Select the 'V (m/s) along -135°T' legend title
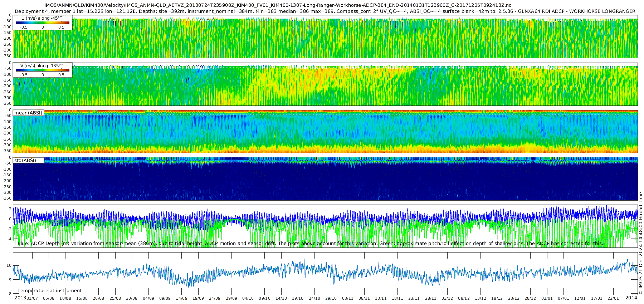This screenshot has width=644, height=304. pyautogui.click(x=42, y=66)
